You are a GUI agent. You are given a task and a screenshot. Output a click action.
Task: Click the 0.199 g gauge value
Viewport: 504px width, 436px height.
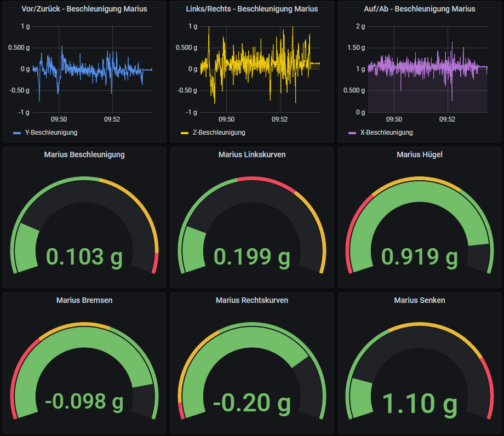(x=252, y=257)
